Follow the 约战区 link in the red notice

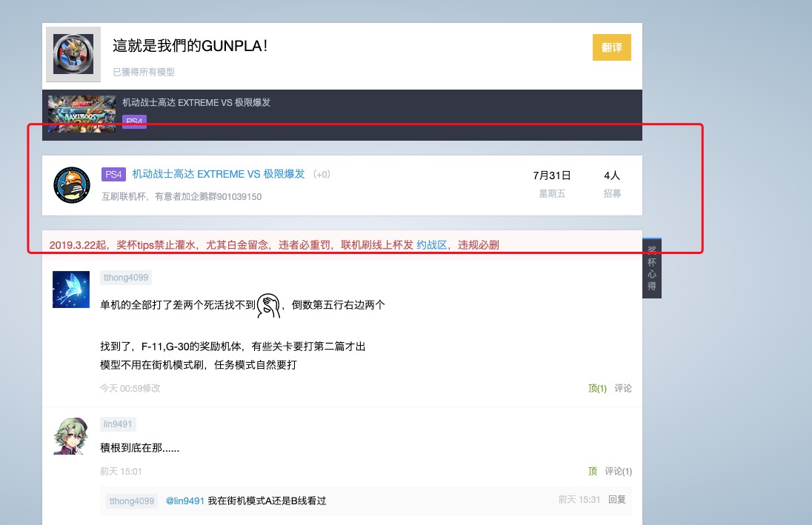(x=431, y=245)
